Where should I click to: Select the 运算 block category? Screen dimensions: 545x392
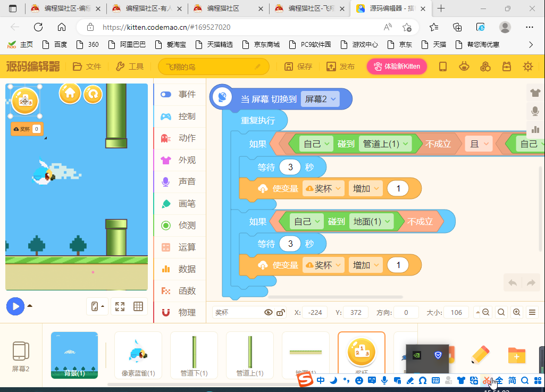(180, 247)
